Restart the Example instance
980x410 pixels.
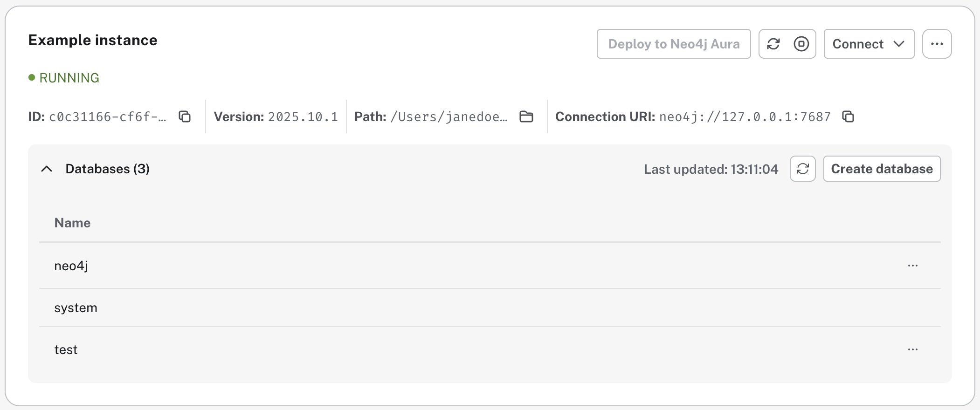pyautogui.click(x=773, y=44)
